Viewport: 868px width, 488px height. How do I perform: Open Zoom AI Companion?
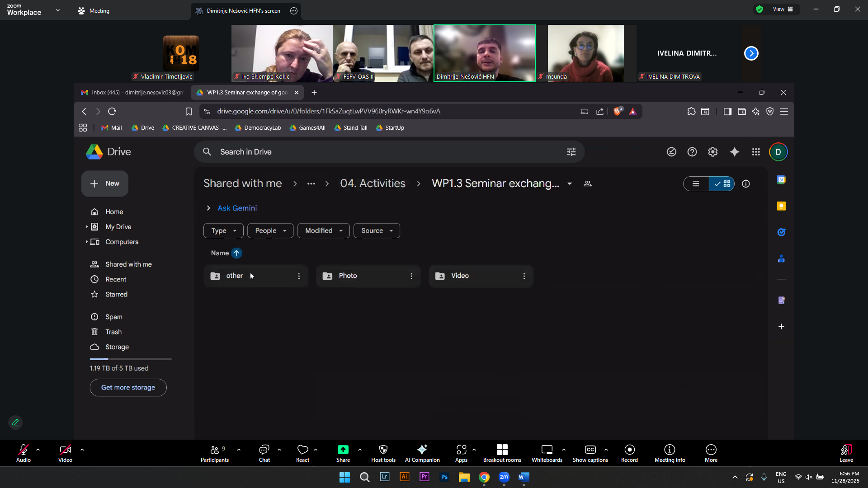[422, 453]
